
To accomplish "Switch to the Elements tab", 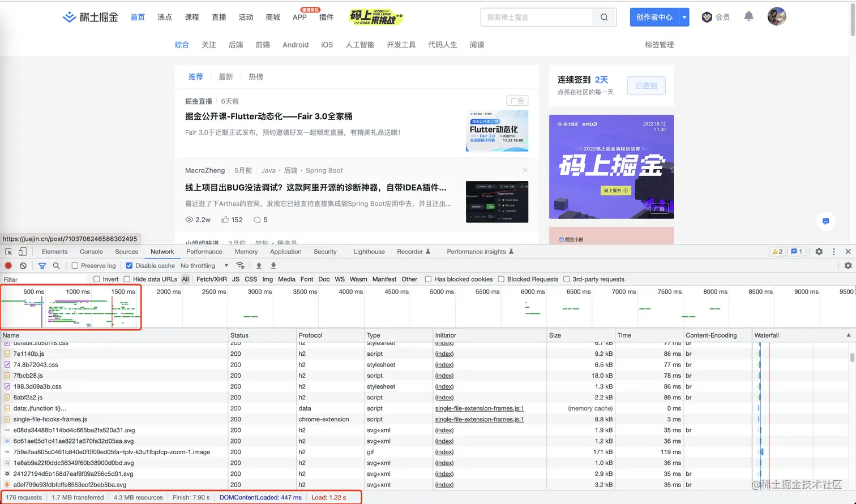I will coord(54,252).
